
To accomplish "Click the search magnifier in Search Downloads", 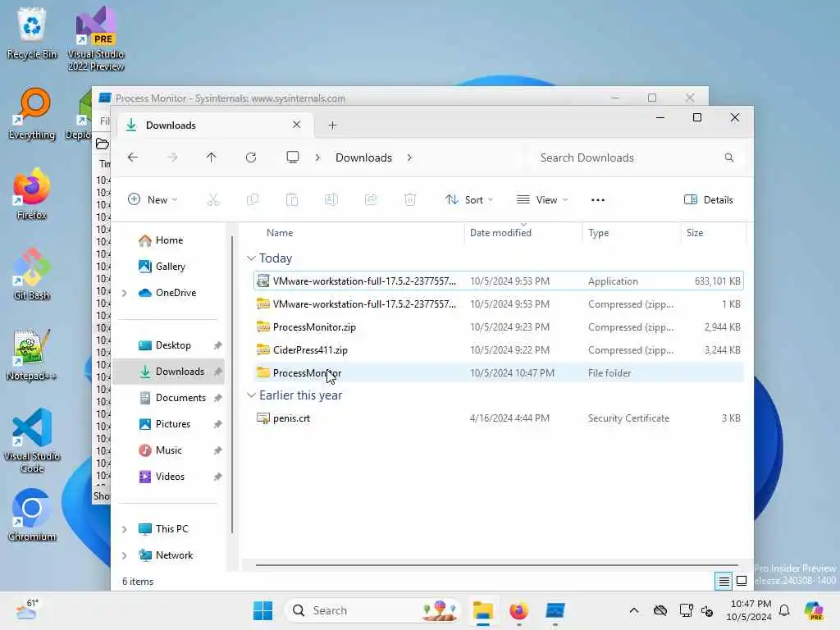I will pos(729,157).
